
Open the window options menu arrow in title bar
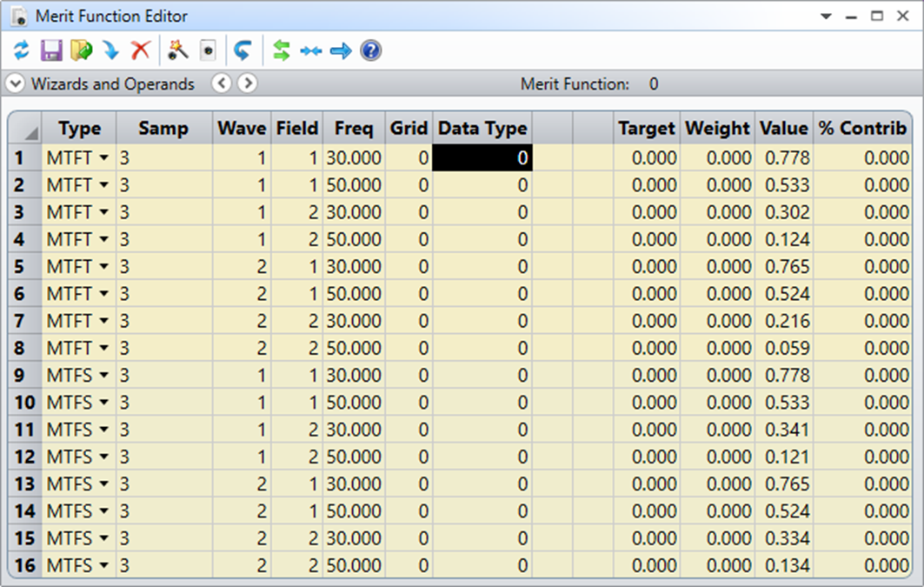coord(826,17)
